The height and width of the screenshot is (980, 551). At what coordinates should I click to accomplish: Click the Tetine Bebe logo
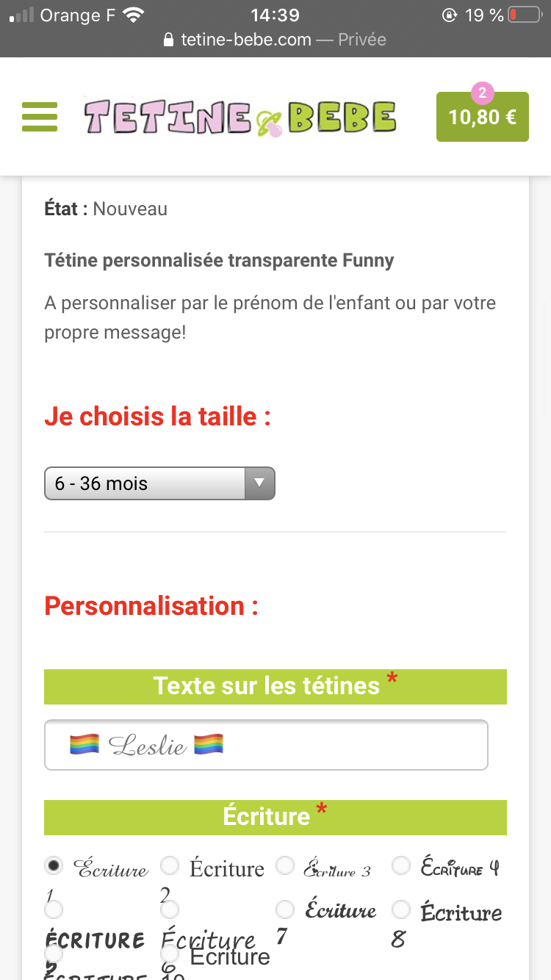tap(240, 117)
